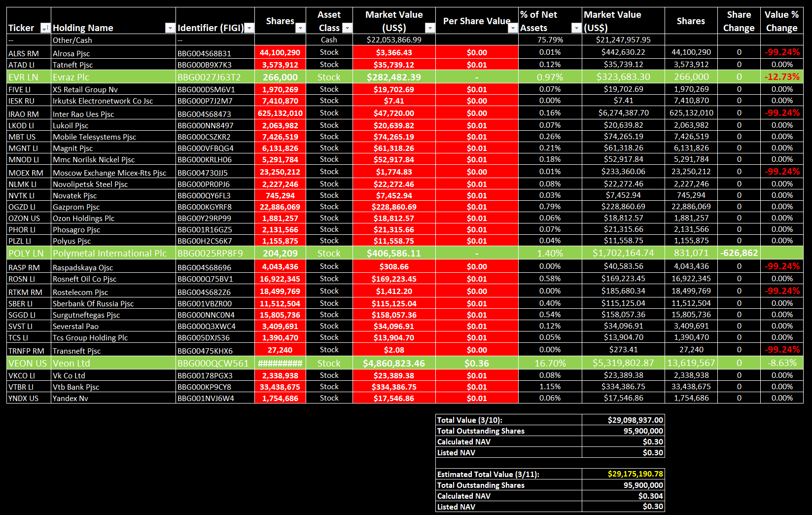Open the Asset Class filter dropdown
This screenshot has height=515, width=812.
(x=347, y=28)
